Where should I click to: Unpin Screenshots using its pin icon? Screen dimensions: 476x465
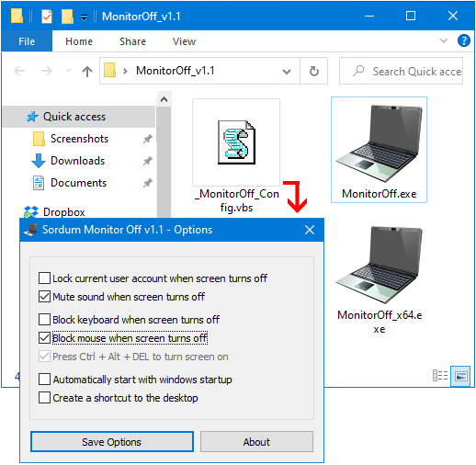(148, 139)
